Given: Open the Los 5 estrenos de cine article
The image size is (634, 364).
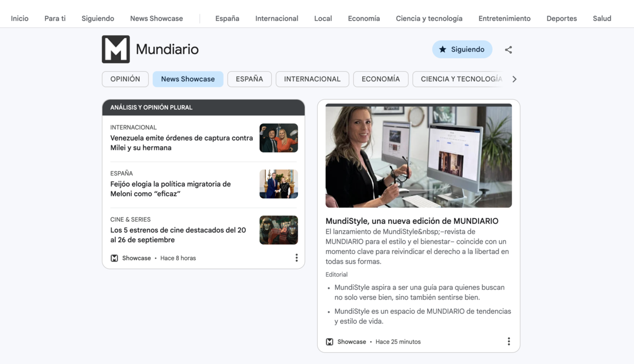Looking at the screenshot, I should pos(178,235).
